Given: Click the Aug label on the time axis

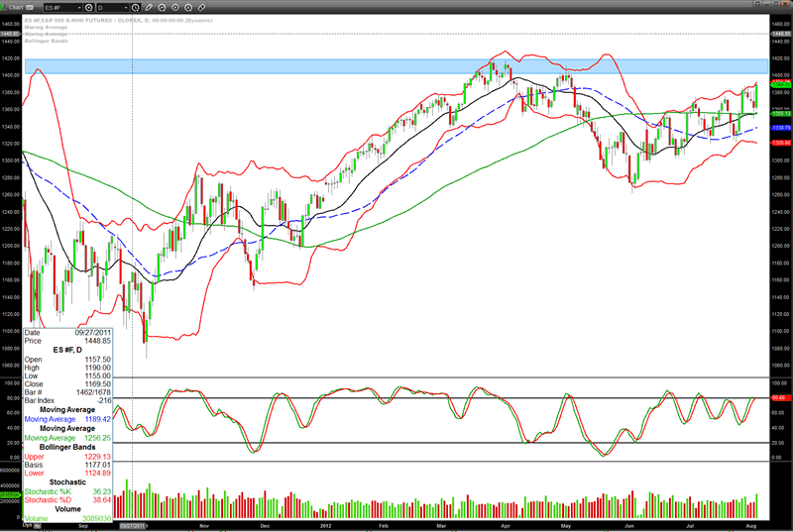Looking at the screenshot, I should pos(751,526).
